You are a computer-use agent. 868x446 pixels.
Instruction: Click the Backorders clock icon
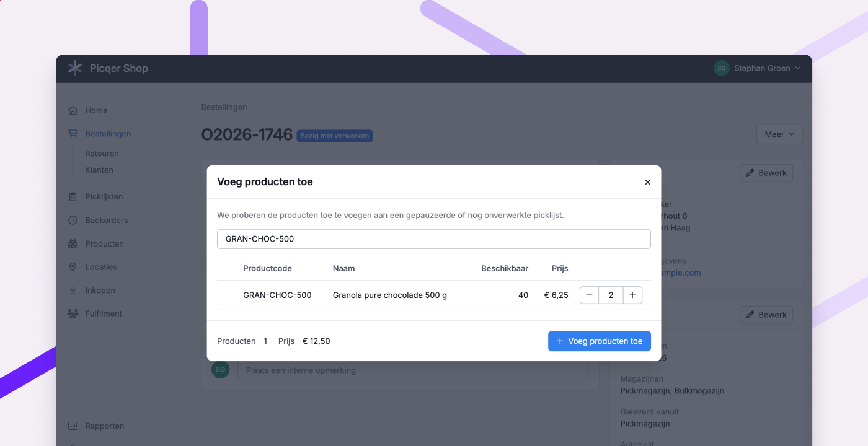[x=73, y=221]
